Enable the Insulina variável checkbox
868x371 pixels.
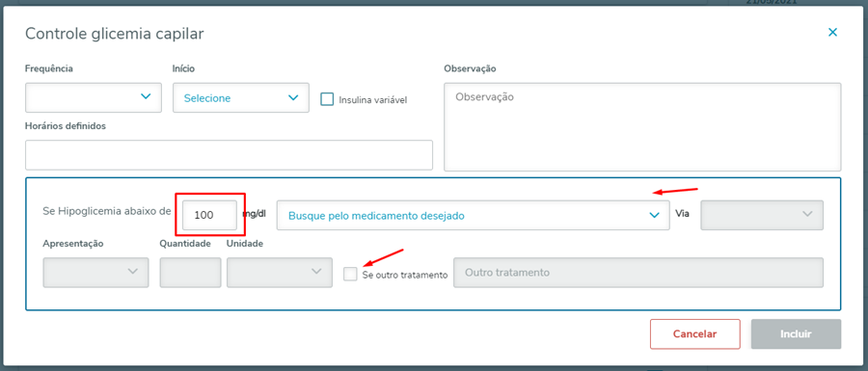tap(327, 99)
